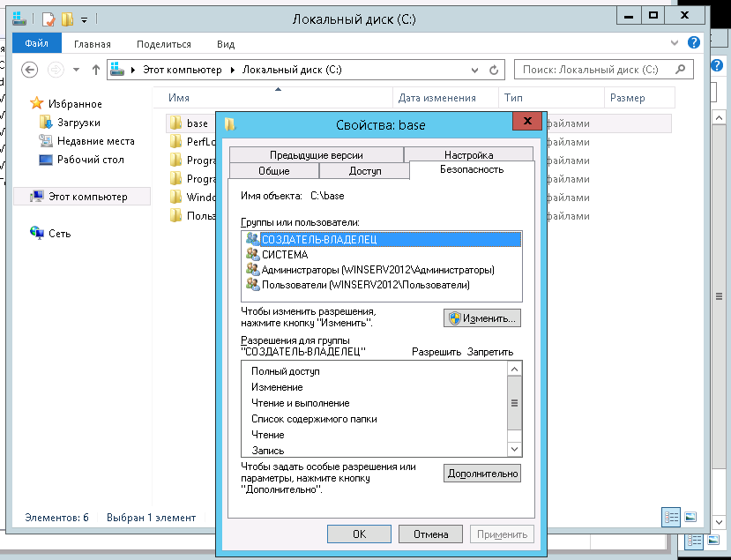This screenshot has height=560, width=731.
Task: Select the Windows folder icon
Action: (175, 197)
